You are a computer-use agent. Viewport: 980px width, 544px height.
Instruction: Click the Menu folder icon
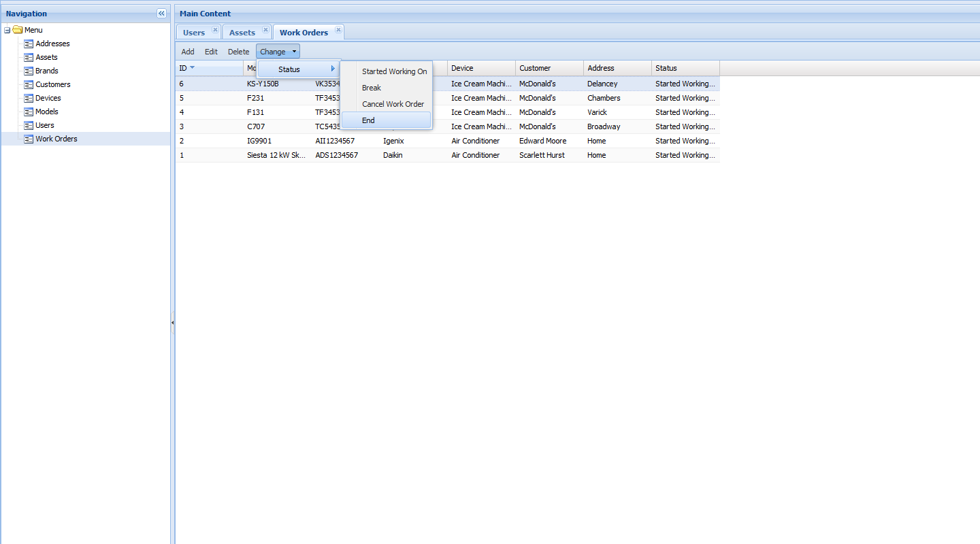pyautogui.click(x=18, y=30)
